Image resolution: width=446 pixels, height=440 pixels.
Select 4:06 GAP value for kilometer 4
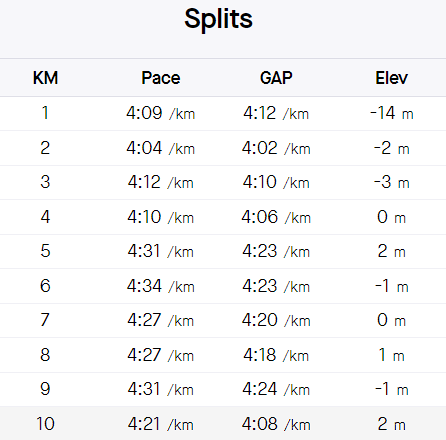276,217
